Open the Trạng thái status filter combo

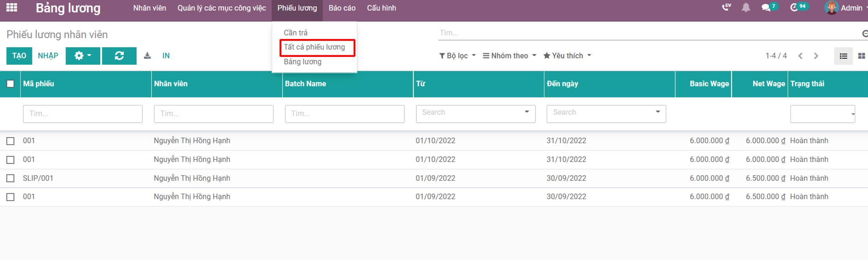pyautogui.click(x=822, y=114)
